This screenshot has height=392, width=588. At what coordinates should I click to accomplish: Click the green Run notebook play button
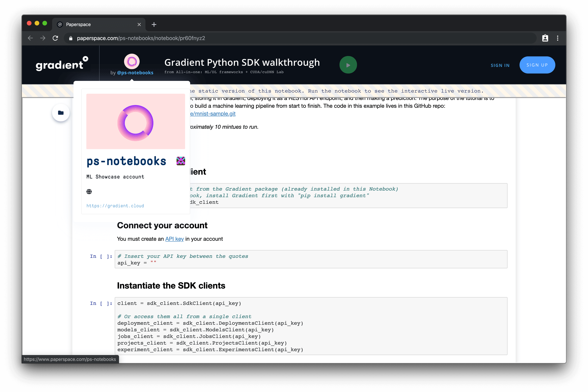tap(348, 65)
